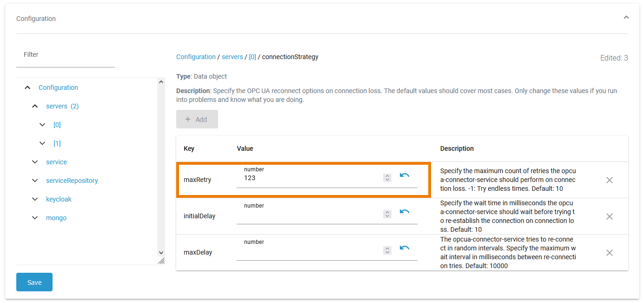The width and height of the screenshot is (644, 303).
Task: Revert the maxDelay value via undo arrow
Action: pos(405,248)
